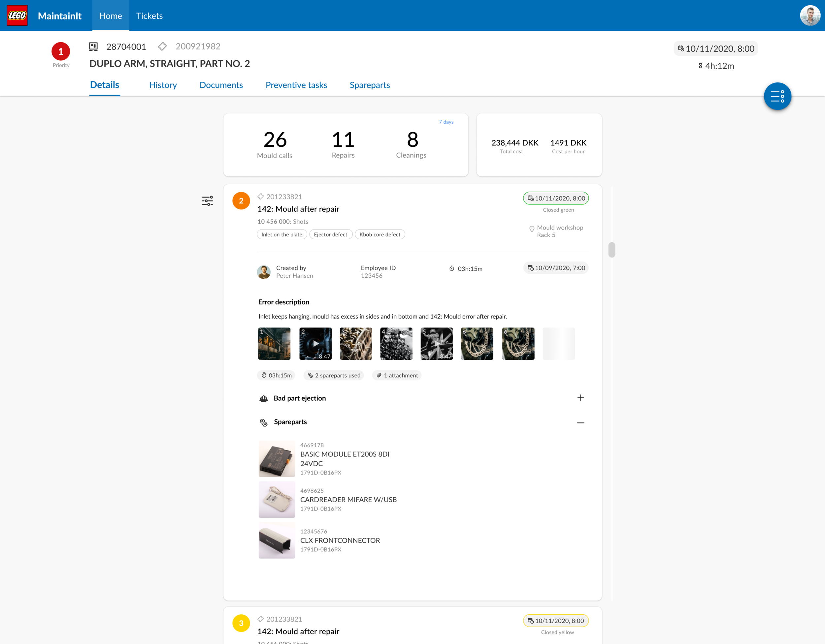Click the Employee ID 123456 text
The image size is (825, 644).
(x=378, y=272)
